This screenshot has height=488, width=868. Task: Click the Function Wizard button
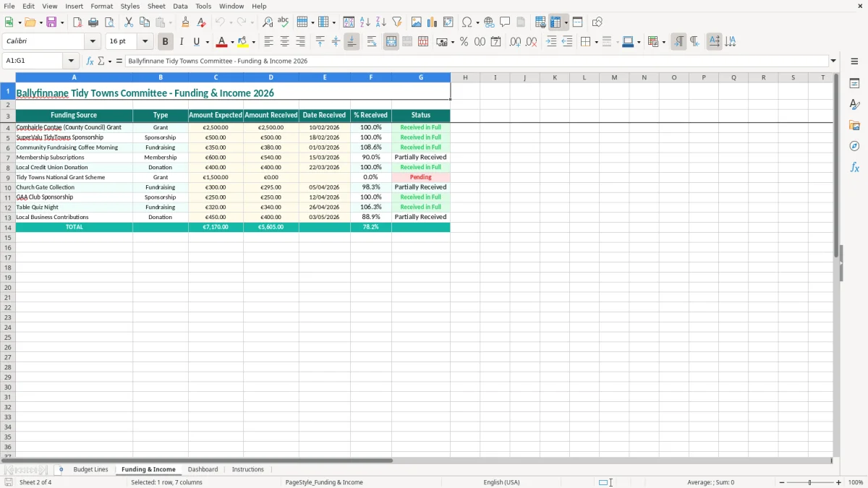(90, 61)
